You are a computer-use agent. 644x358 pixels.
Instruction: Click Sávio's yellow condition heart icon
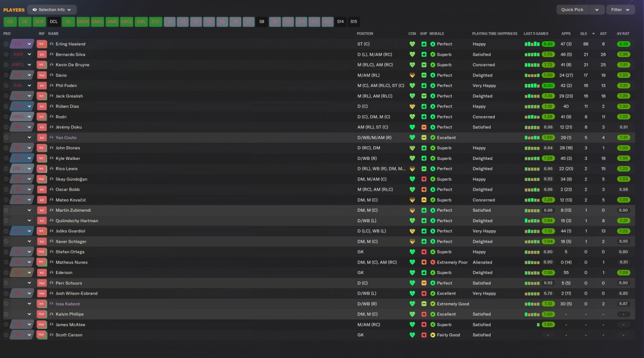[413, 75]
